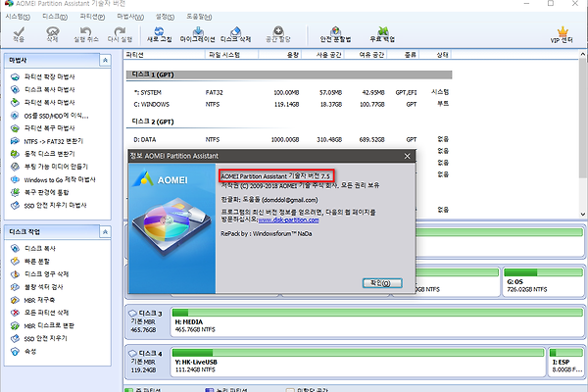Screen dimensions: 588x392
Task: Select the G: OS partition block
Action: pyautogui.click(x=543, y=281)
